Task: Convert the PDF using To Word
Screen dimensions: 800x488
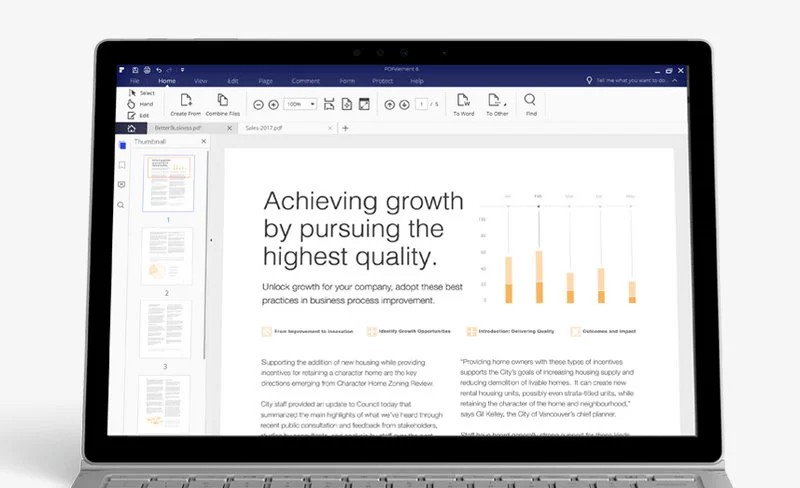Action: pyautogui.click(x=463, y=101)
